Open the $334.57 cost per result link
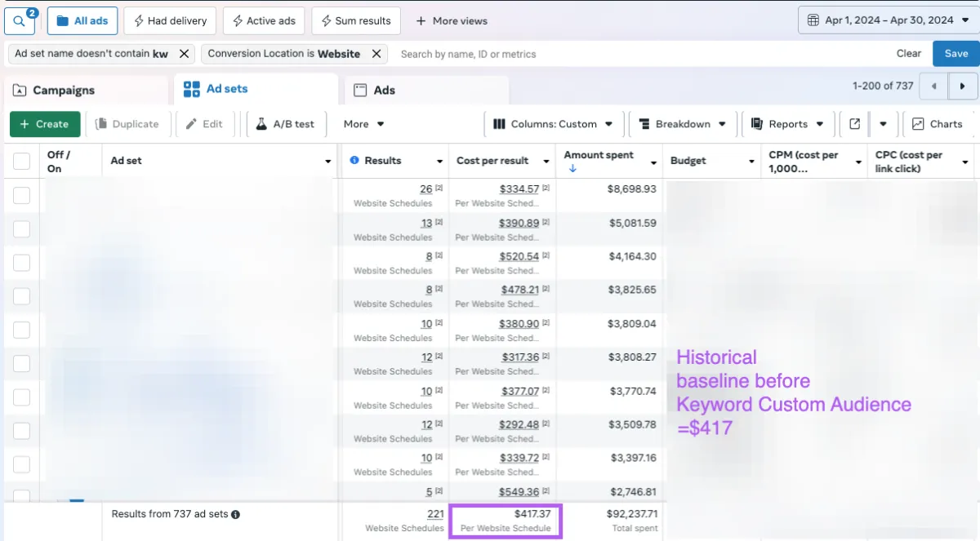The image size is (980, 541). [519, 189]
